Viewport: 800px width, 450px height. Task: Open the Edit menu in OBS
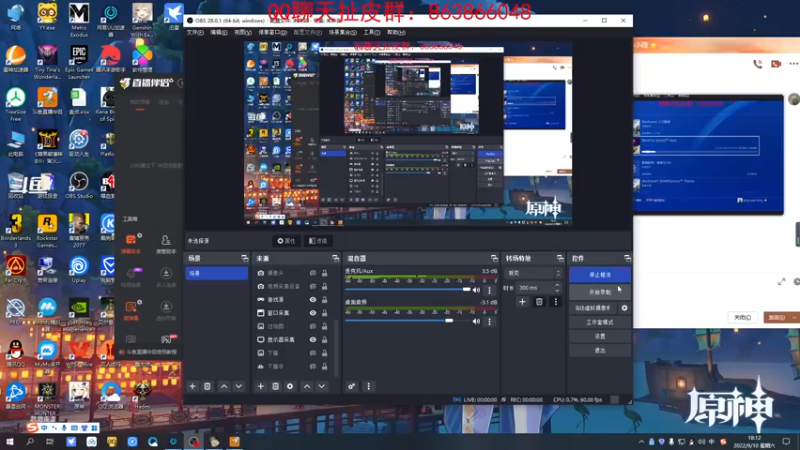tap(218, 32)
